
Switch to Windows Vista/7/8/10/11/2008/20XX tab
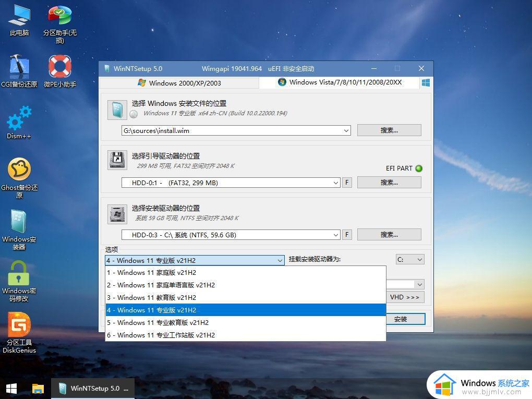[340, 82]
